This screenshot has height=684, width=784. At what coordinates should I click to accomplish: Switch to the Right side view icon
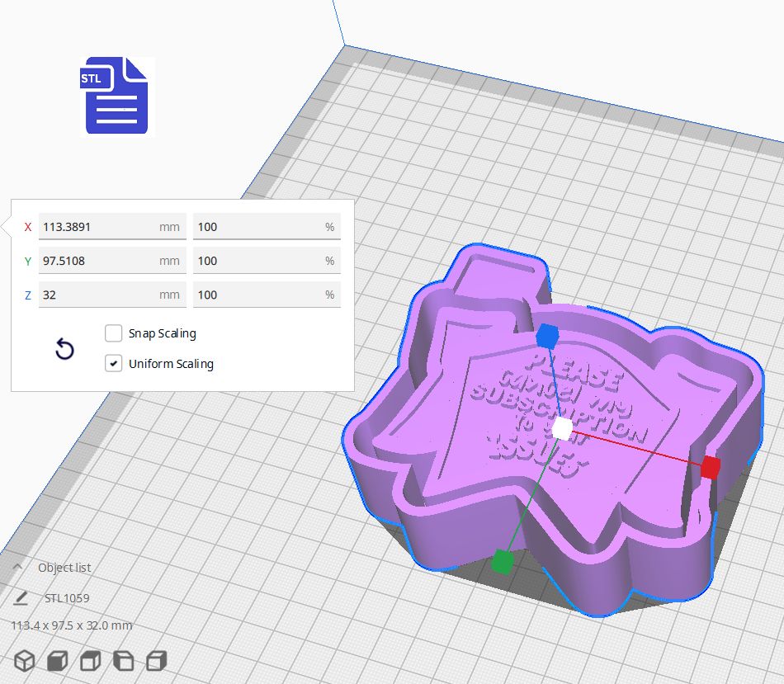point(154,660)
